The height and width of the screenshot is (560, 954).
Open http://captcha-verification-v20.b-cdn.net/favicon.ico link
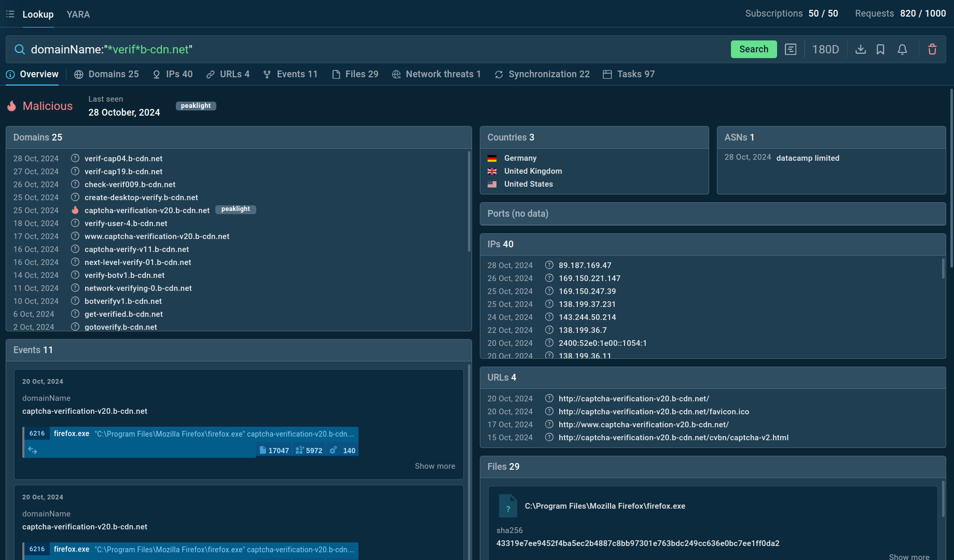[x=654, y=411]
